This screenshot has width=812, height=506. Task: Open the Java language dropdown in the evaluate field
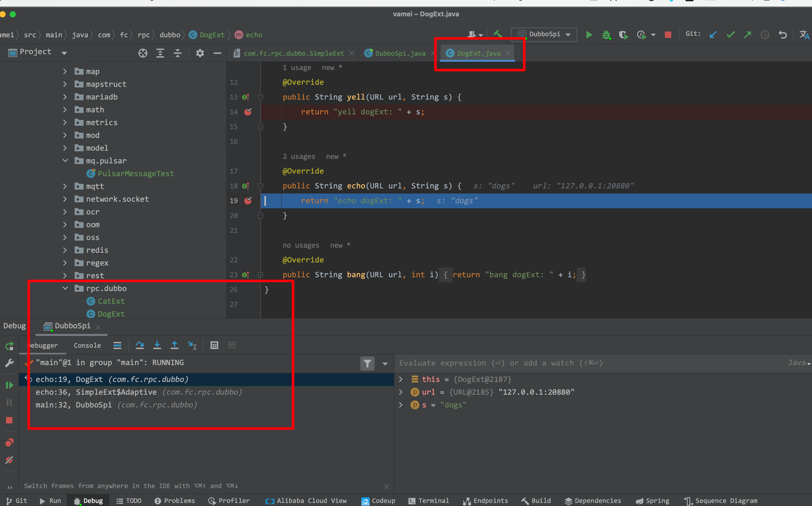click(799, 363)
